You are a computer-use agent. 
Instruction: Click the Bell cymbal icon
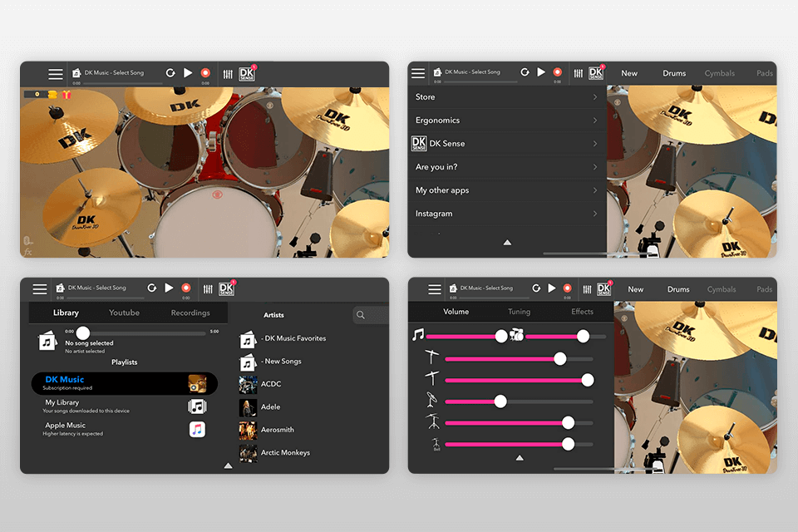tap(436, 445)
